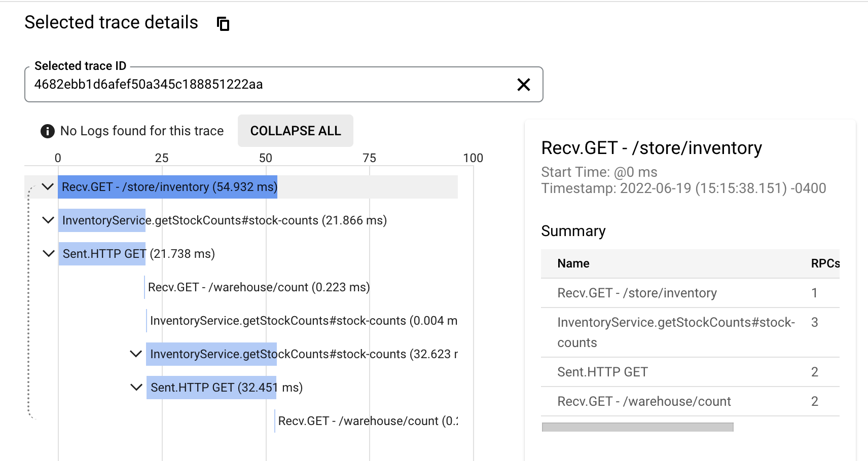Image resolution: width=868 pixels, height=461 pixels.
Task: Select the InventoryService 0.004 ms span
Action: click(303, 321)
